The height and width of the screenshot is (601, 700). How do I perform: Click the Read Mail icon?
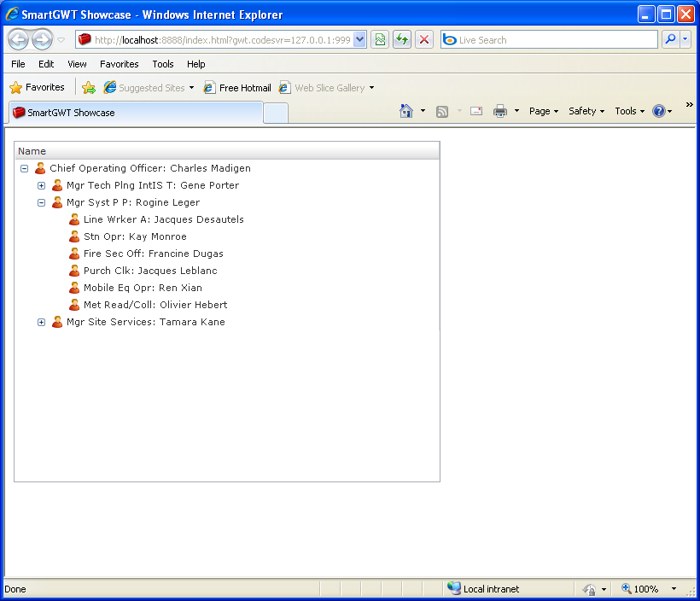(476, 111)
